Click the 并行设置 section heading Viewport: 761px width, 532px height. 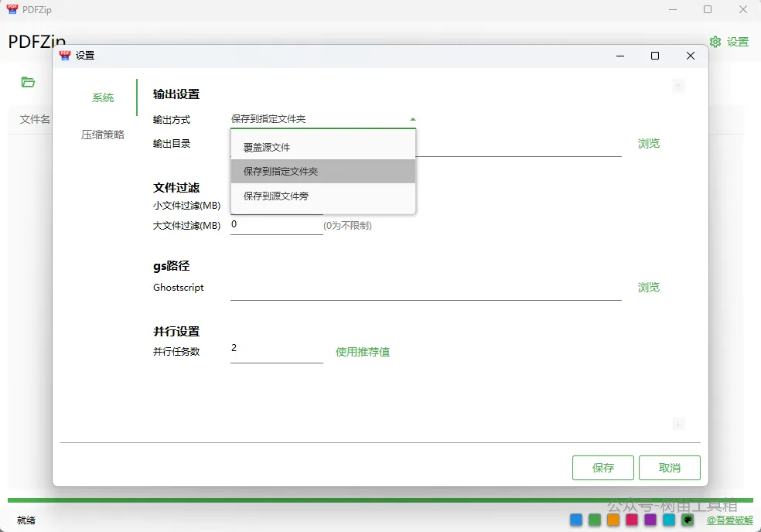click(x=176, y=332)
